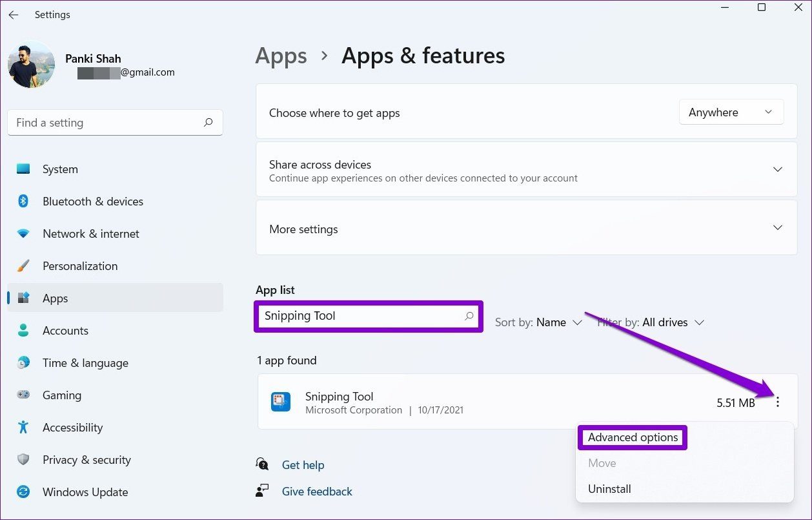Click the '1 app found' text
812x520 pixels.
point(287,360)
